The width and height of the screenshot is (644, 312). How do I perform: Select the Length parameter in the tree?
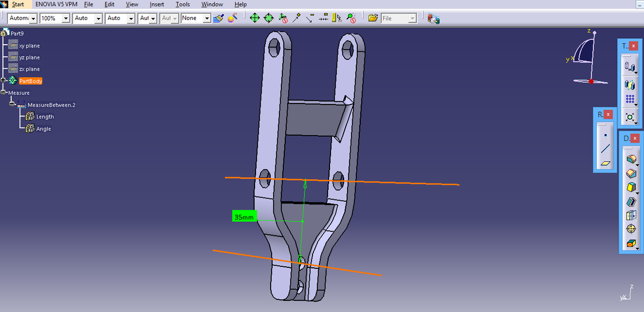(x=45, y=117)
